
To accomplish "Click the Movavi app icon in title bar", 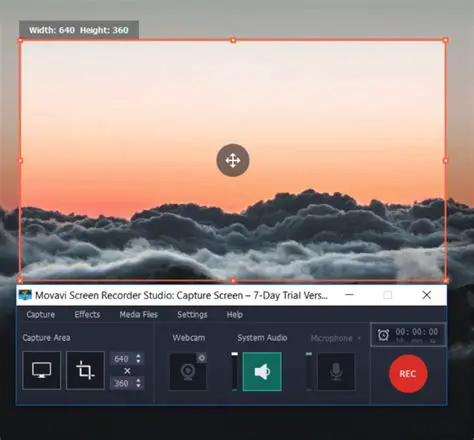I will click(25, 295).
